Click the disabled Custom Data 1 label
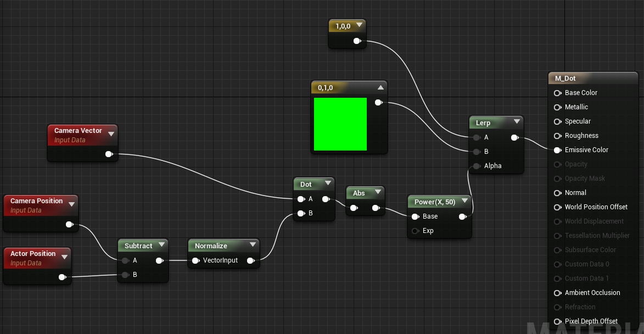The width and height of the screenshot is (644, 334). [x=586, y=278]
